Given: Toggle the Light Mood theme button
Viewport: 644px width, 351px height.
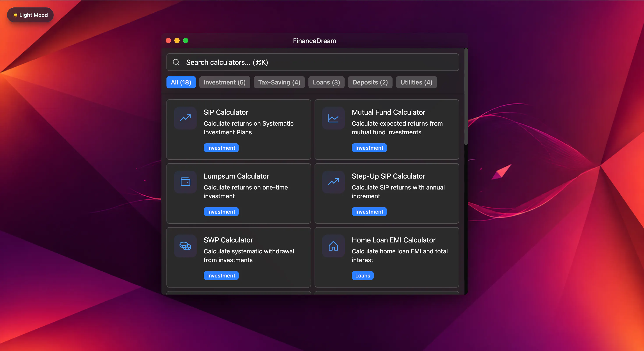Looking at the screenshot, I should 30,15.
